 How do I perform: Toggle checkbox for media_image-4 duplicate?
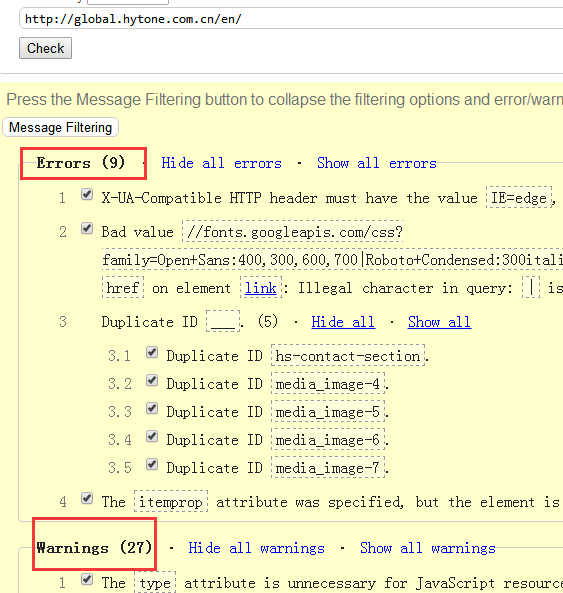point(152,380)
